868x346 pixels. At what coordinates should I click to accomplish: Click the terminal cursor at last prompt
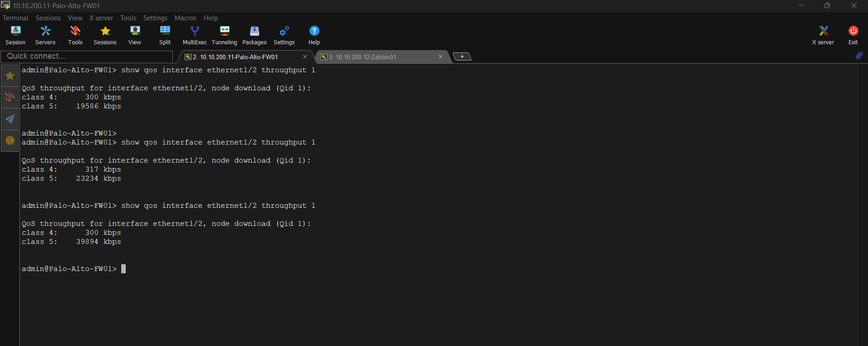pyautogui.click(x=123, y=269)
